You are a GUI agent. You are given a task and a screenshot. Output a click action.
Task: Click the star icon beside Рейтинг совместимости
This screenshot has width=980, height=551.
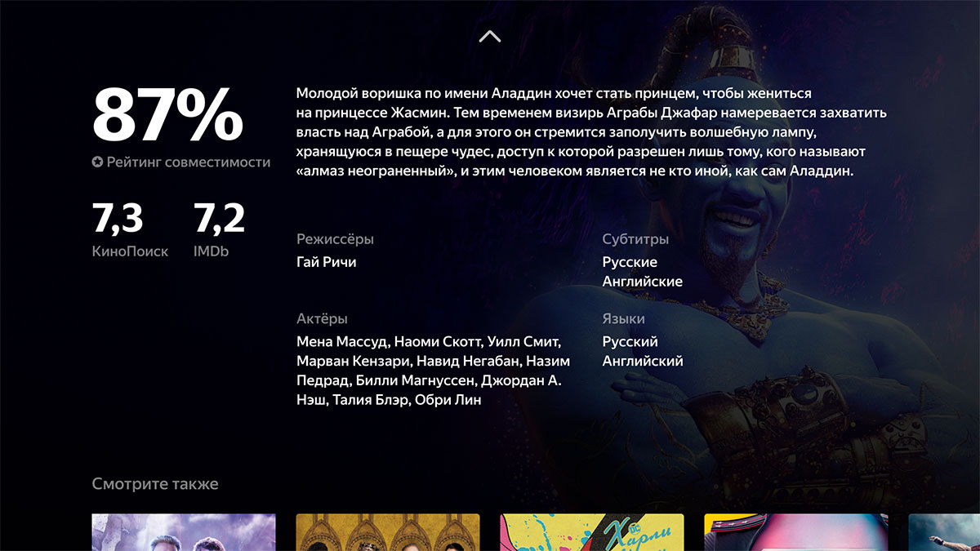[x=97, y=162]
